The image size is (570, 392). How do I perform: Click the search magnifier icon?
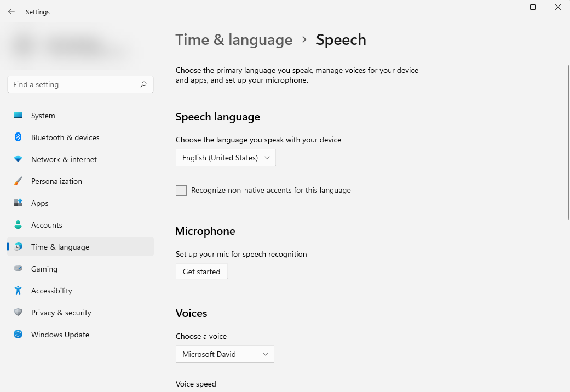[143, 84]
